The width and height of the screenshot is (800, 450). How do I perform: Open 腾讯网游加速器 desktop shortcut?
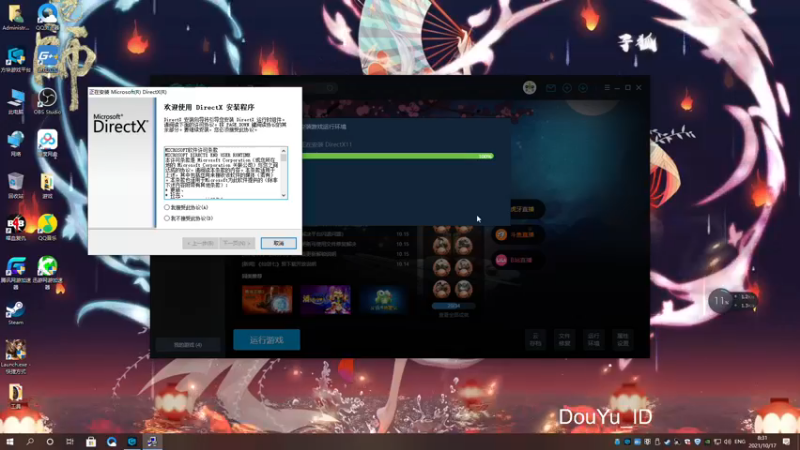pos(15,272)
